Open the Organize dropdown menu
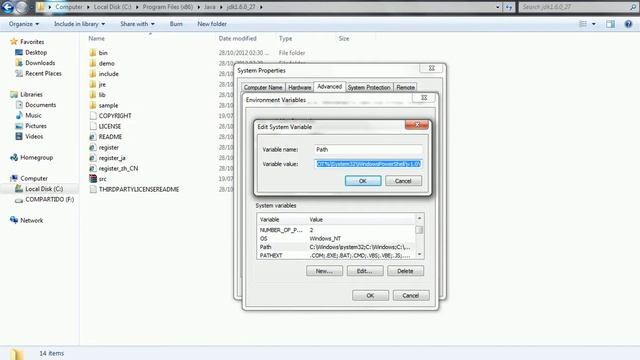The image size is (640, 360). pyautogui.click(x=24, y=24)
